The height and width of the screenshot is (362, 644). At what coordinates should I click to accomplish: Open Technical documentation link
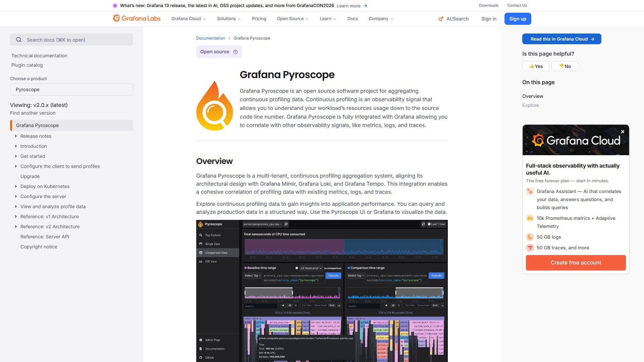39,56
